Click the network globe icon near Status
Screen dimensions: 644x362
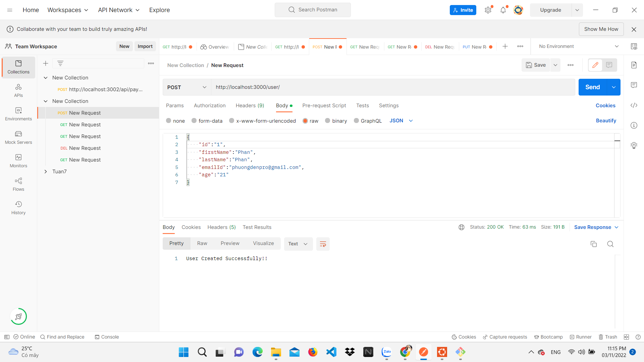tap(462, 227)
